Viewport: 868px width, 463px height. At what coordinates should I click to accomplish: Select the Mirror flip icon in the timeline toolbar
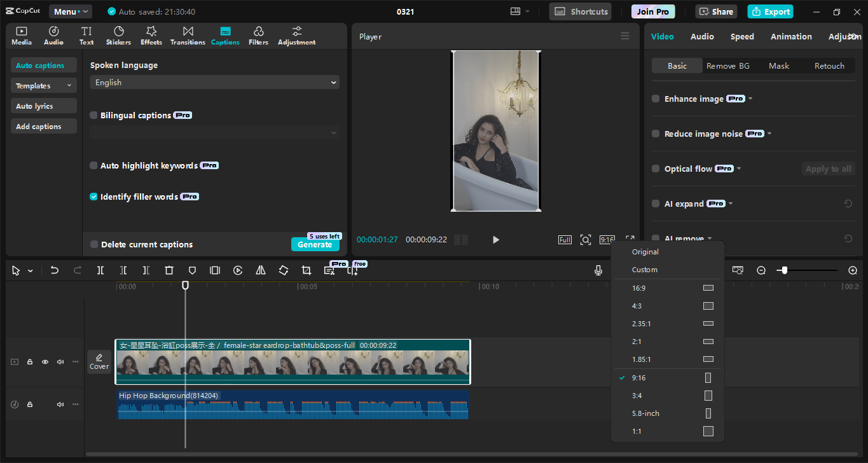[260, 270]
